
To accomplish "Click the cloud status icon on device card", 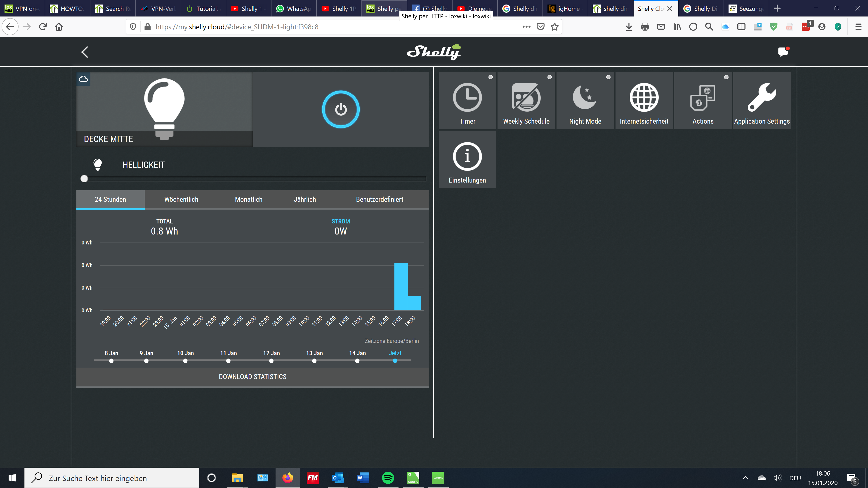I will coord(83,79).
